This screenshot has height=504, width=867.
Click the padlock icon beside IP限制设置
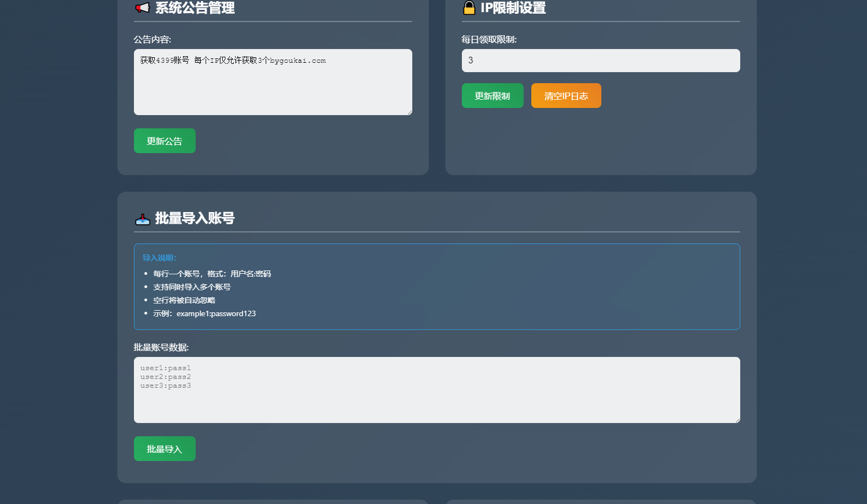pyautogui.click(x=469, y=8)
